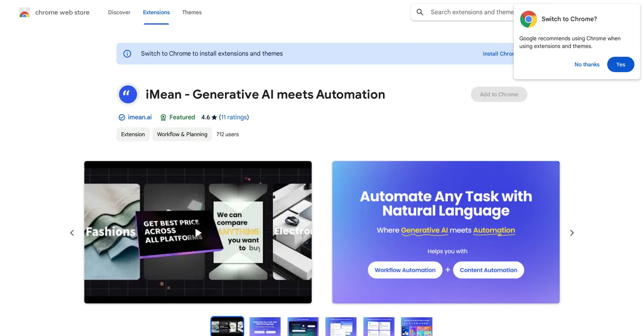Open the 11 ratings link

234,117
